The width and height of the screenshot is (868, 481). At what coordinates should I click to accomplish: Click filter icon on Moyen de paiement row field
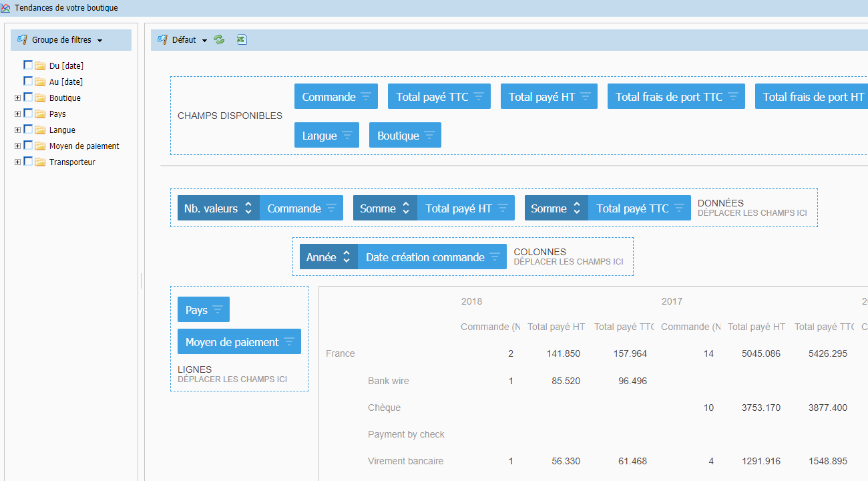tap(289, 342)
